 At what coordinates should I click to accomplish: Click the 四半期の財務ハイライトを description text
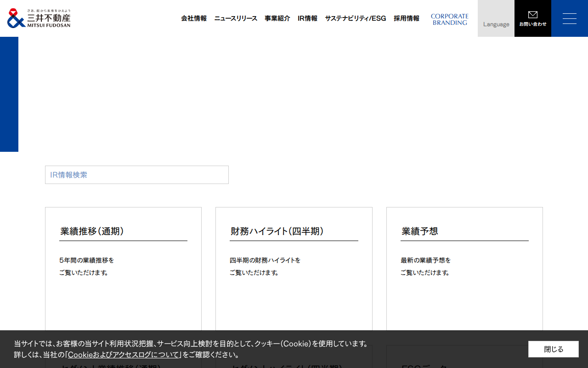(265, 260)
